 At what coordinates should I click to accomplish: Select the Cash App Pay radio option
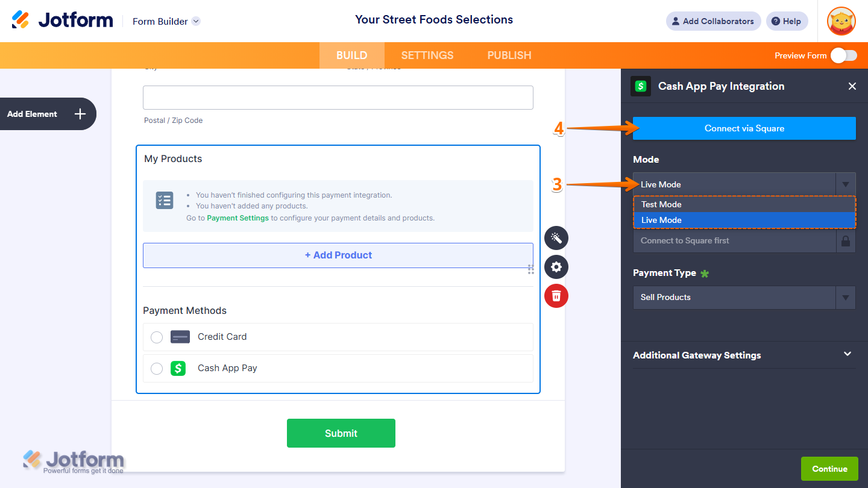(157, 368)
